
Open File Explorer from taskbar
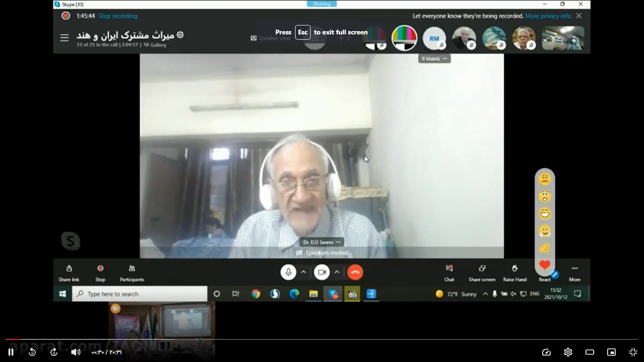314,294
